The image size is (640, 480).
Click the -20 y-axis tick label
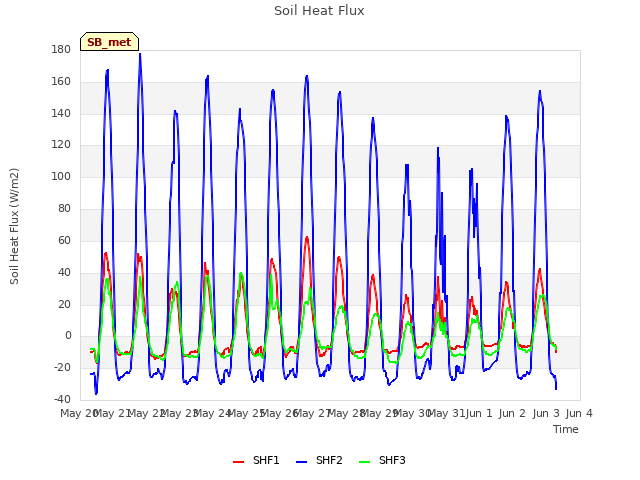[x=62, y=367]
